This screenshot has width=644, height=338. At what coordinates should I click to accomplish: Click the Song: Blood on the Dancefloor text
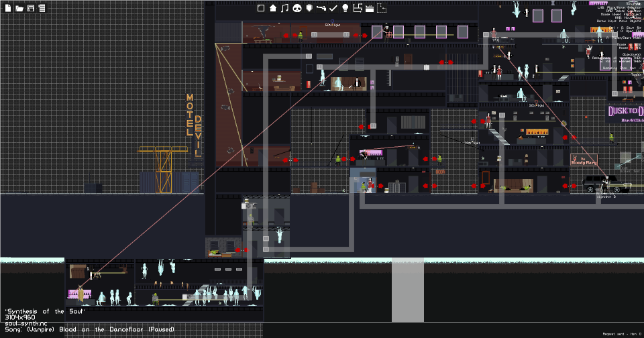(x=89, y=329)
